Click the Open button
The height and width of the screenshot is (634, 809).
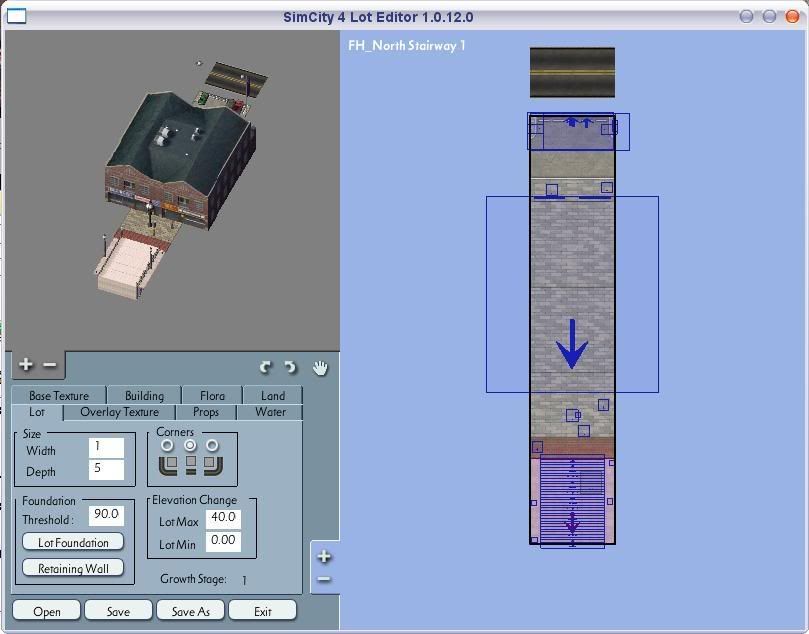tap(46, 611)
